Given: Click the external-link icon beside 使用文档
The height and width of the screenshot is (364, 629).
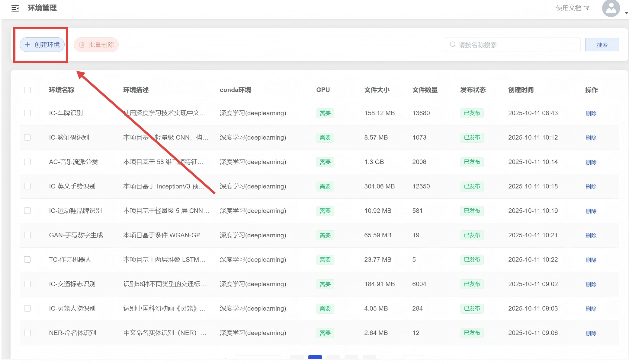Looking at the screenshot, I should pyautogui.click(x=586, y=8).
